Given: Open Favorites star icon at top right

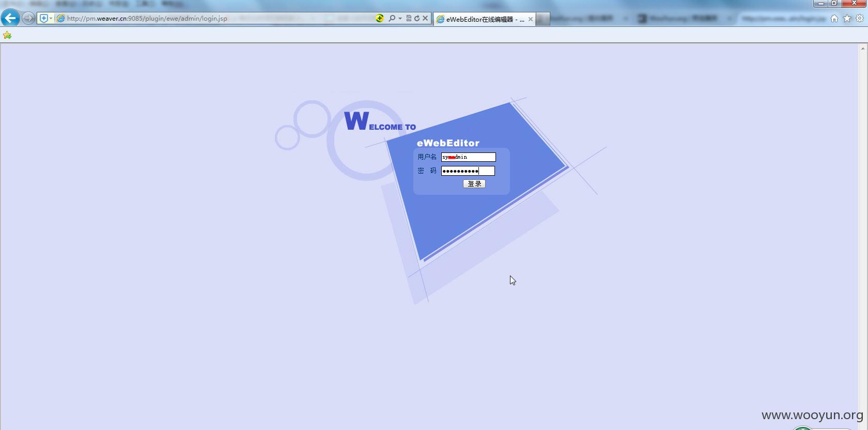Looking at the screenshot, I should 847,18.
